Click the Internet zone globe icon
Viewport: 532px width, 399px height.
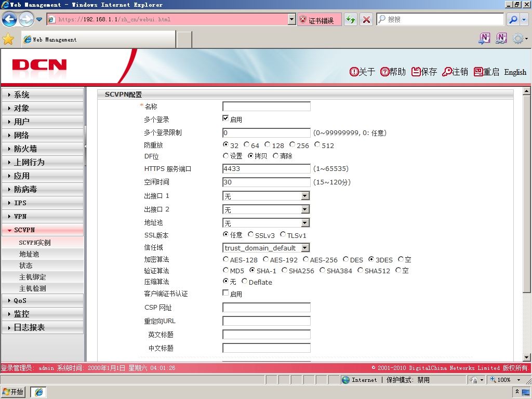coord(345,380)
